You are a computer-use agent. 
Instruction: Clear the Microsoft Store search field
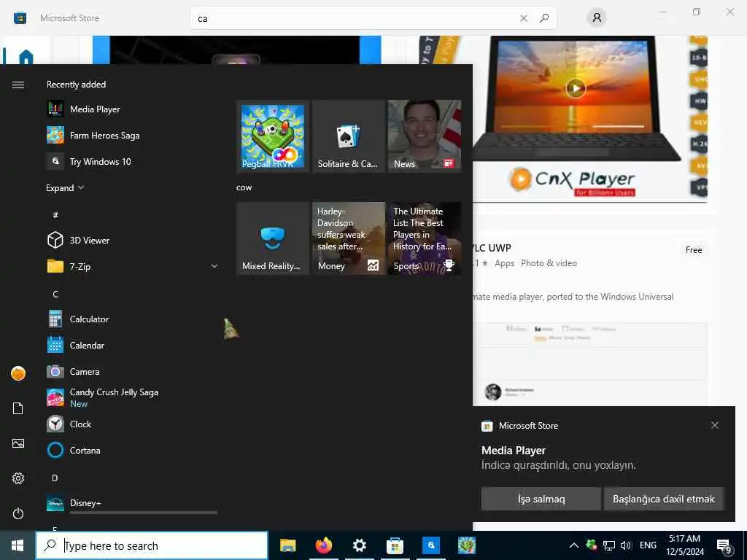point(524,18)
